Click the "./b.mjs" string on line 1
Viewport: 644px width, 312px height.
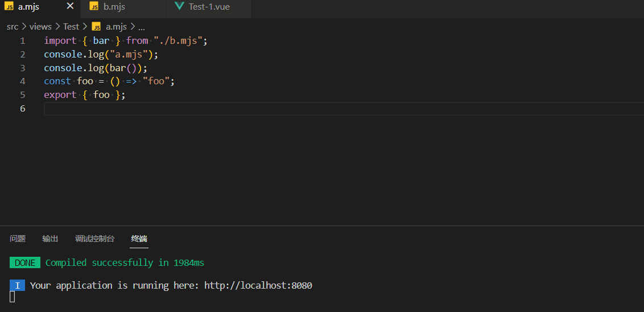[178, 40]
